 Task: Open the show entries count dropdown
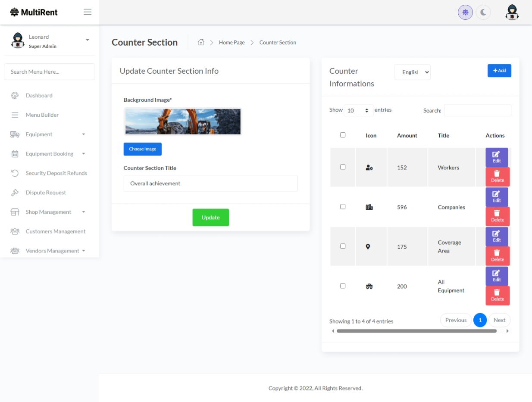358,110
